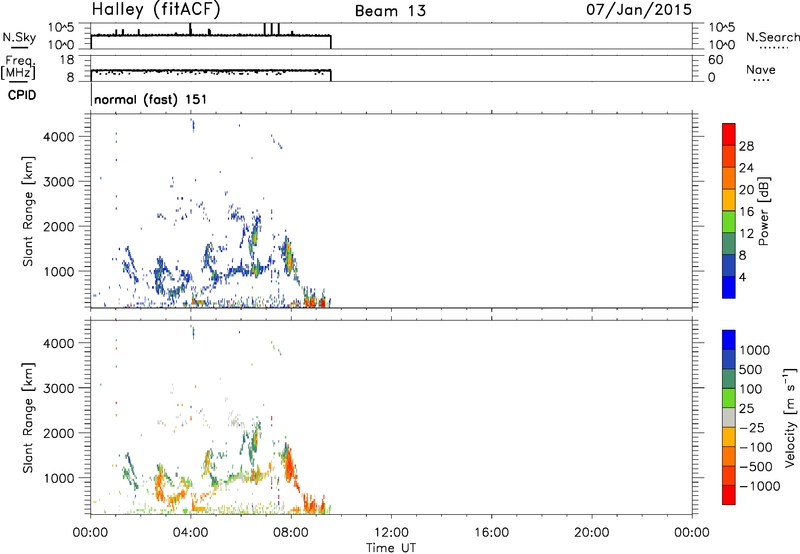Click the '4' Power colorbar tick label

coord(742,277)
